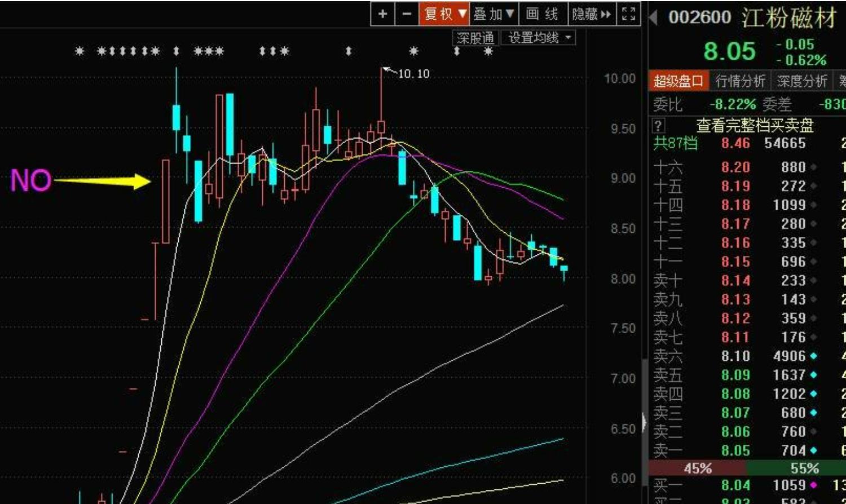Click the 45% / 55% buy-sell ratio bar

coord(747,468)
